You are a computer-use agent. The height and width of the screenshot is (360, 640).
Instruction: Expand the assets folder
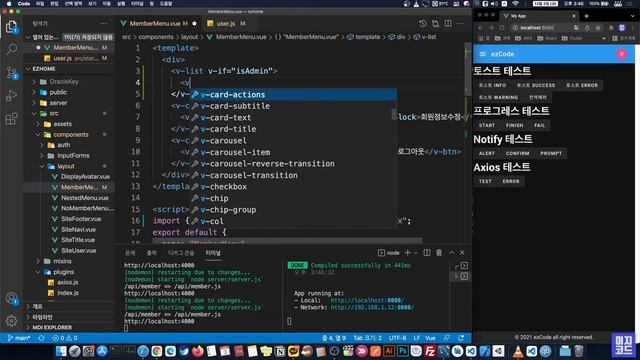pos(62,124)
